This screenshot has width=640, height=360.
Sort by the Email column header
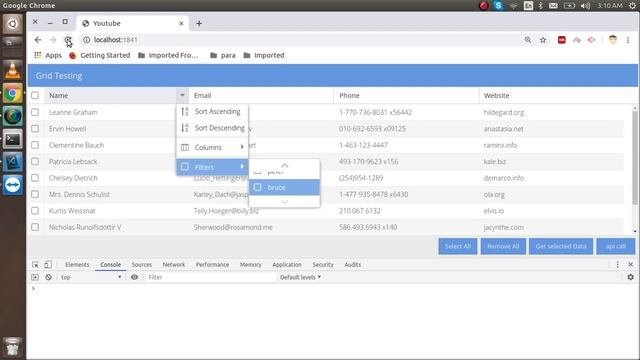point(261,95)
